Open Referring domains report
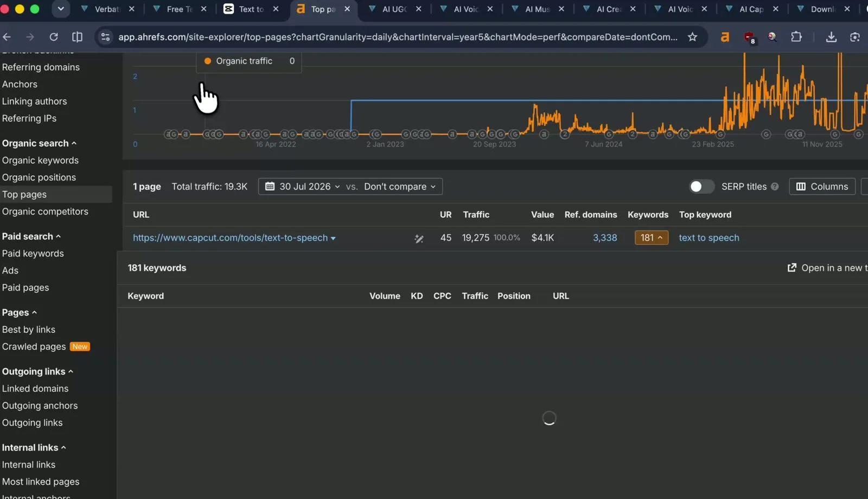 tap(41, 67)
